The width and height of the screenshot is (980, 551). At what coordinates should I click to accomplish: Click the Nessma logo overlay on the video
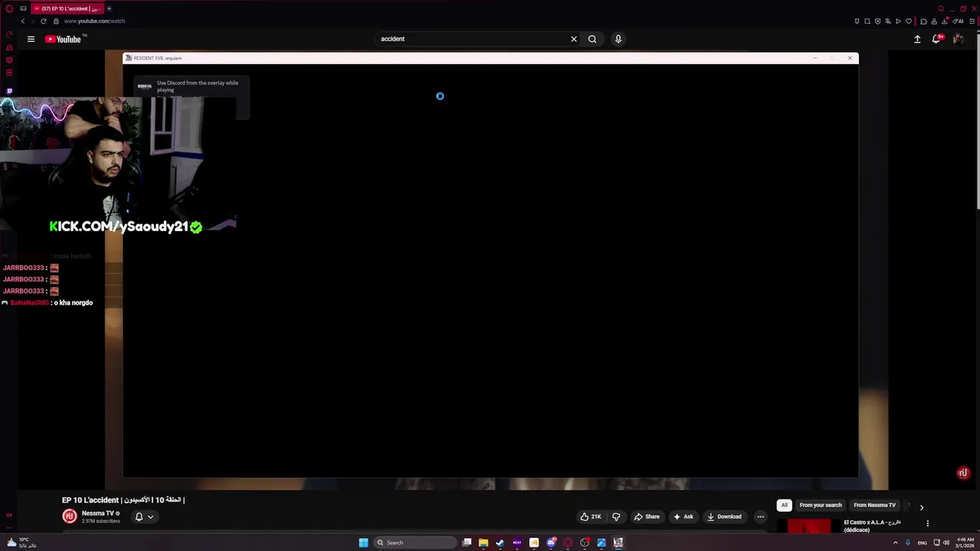pyautogui.click(x=963, y=473)
